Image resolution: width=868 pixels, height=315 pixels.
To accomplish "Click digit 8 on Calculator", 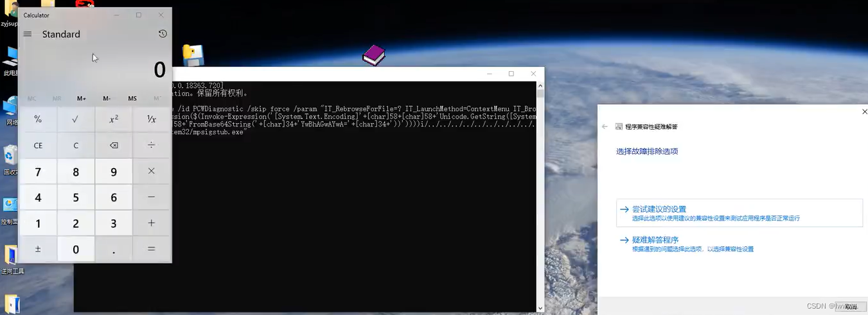I will pyautogui.click(x=76, y=171).
